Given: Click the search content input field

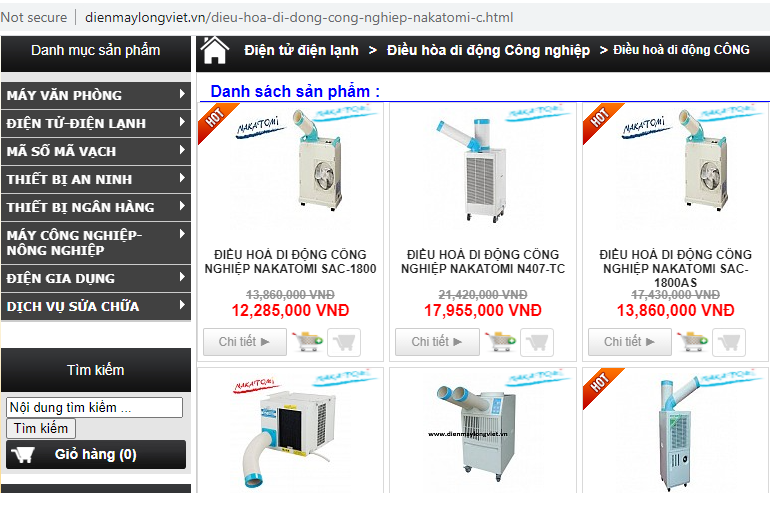Looking at the screenshot, I should tap(94, 407).
